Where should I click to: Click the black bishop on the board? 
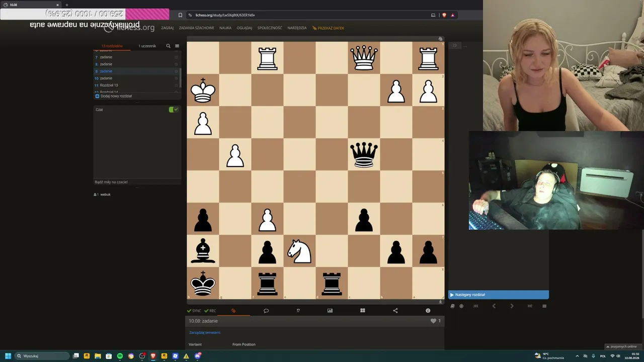pyautogui.click(x=203, y=251)
